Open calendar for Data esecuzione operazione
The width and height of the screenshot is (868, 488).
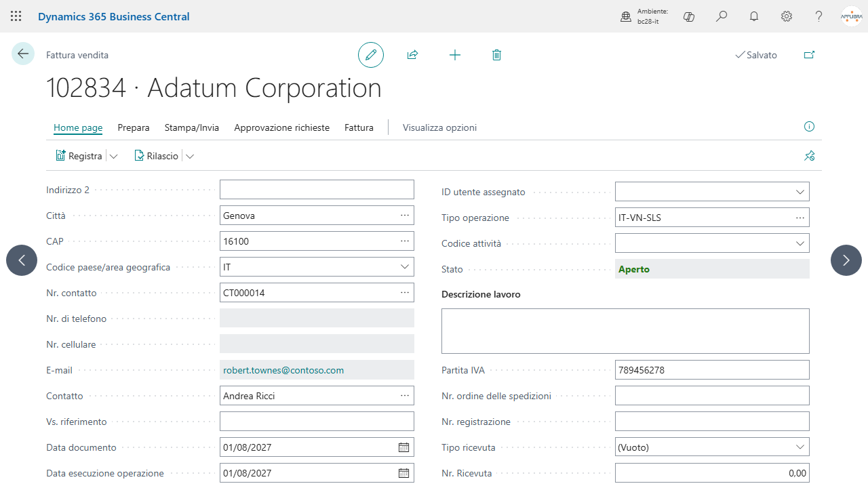click(403, 473)
